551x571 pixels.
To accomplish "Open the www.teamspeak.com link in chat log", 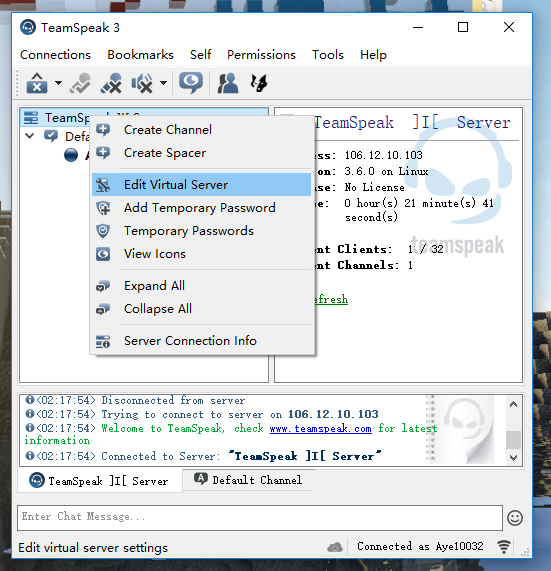I will pos(320,428).
